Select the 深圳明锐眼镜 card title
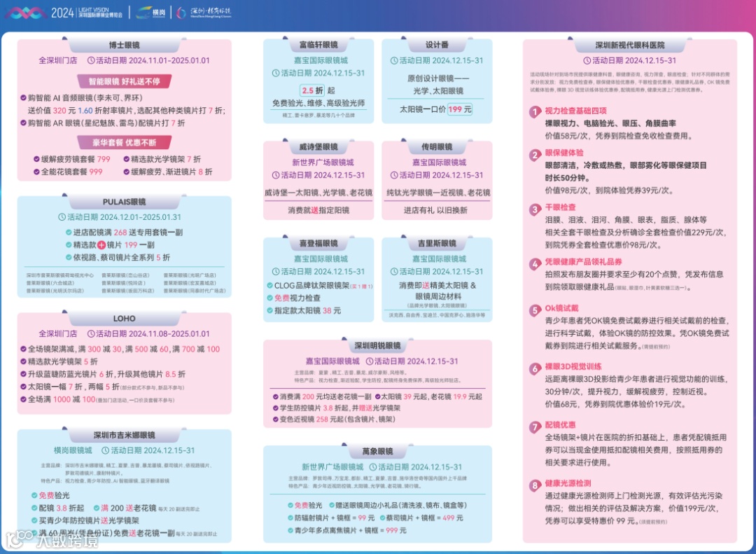This screenshot has height=554, width=756. (377, 345)
